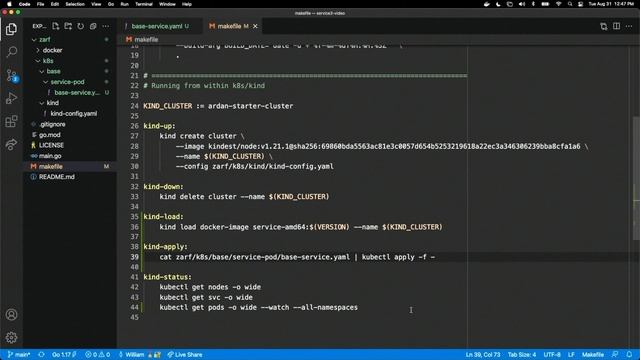
Task: Click Ln 39, Col 73 cursor position
Action: click(x=483, y=355)
